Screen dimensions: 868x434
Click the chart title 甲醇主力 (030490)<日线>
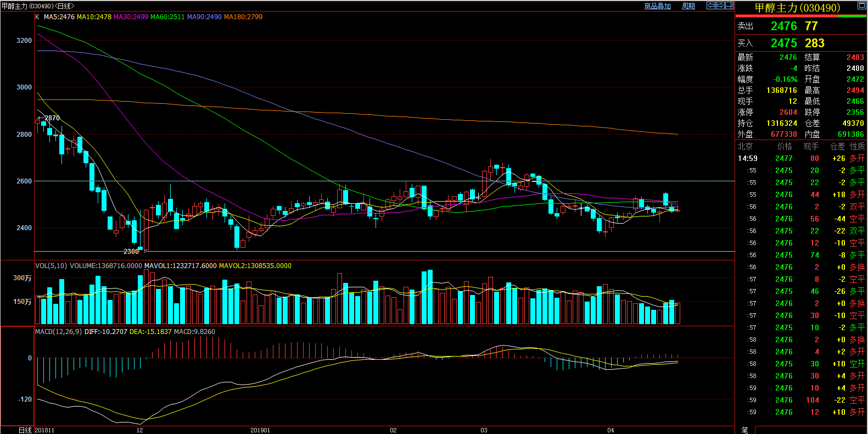pos(38,6)
